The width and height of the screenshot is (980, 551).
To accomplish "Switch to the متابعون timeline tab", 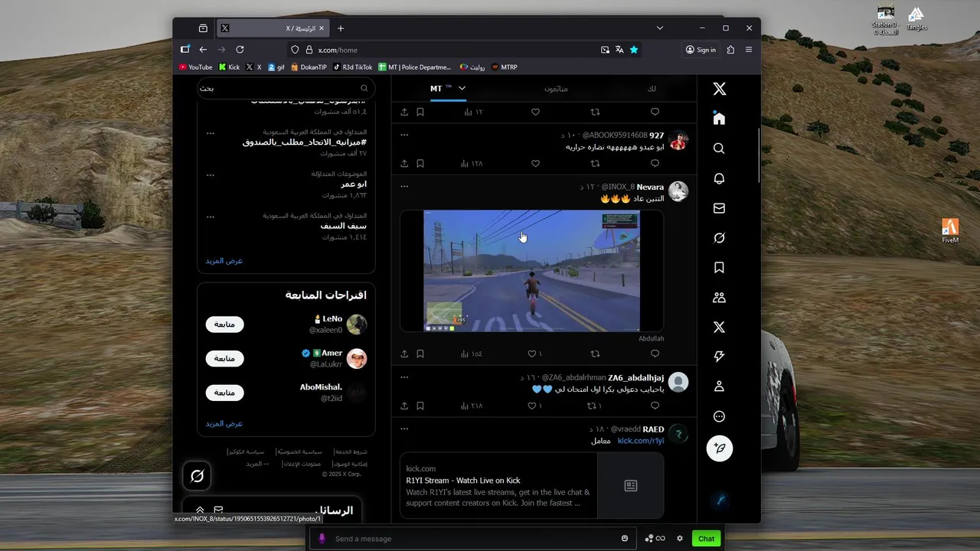I will pyautogui.click(x=556, y=89).
